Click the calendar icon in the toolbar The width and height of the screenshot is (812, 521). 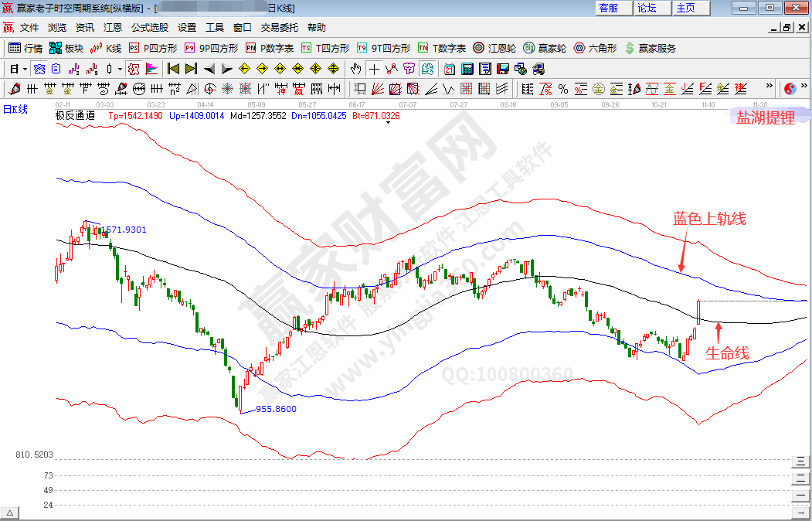[x=448, y=69]
